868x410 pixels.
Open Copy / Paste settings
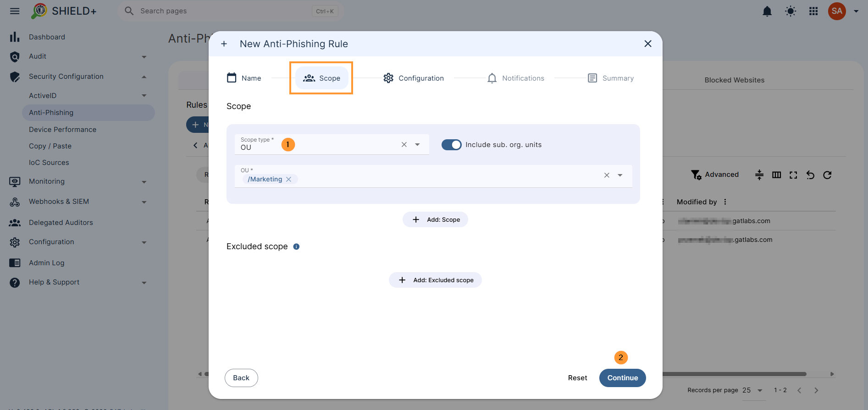point(50,146)
